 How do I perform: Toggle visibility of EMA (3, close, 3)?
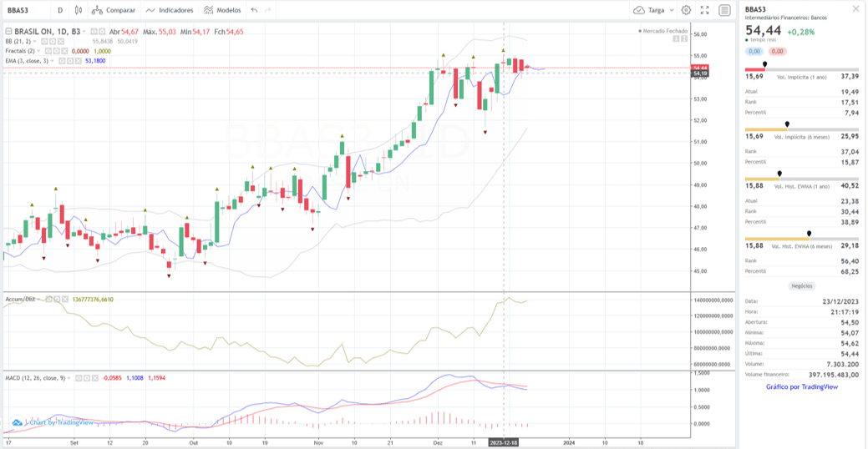61,61
